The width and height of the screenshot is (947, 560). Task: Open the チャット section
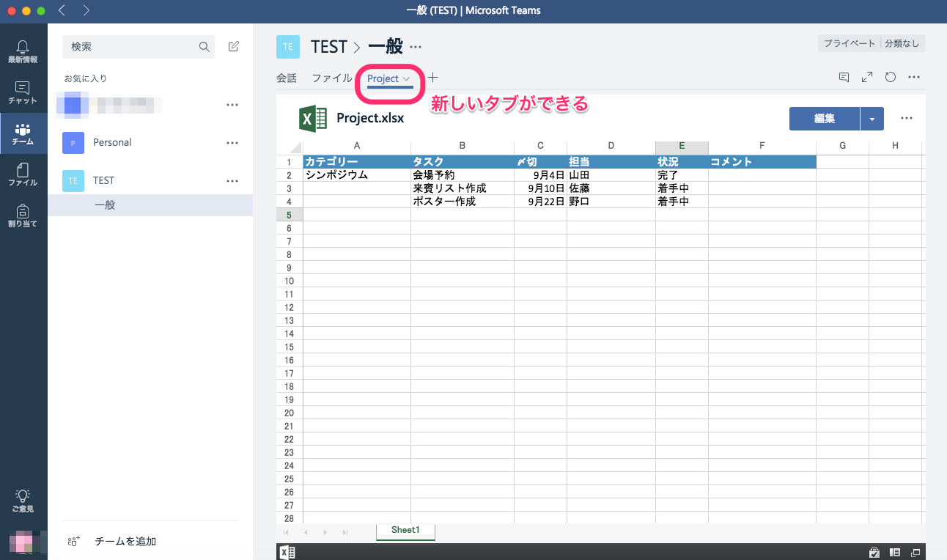coord(23,92)
